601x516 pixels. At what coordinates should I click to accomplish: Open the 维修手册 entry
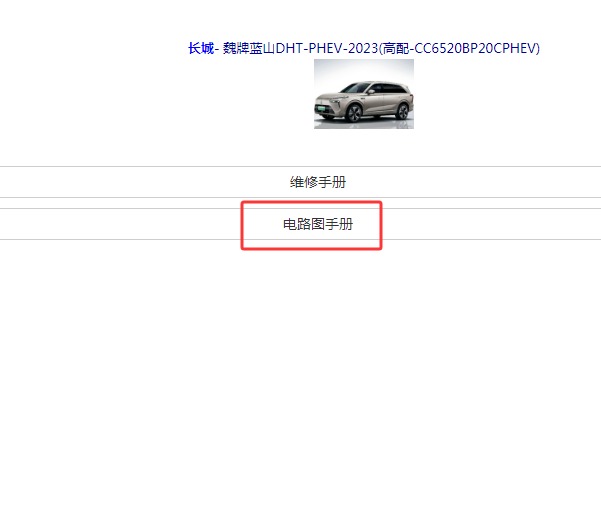coord(318,182)
